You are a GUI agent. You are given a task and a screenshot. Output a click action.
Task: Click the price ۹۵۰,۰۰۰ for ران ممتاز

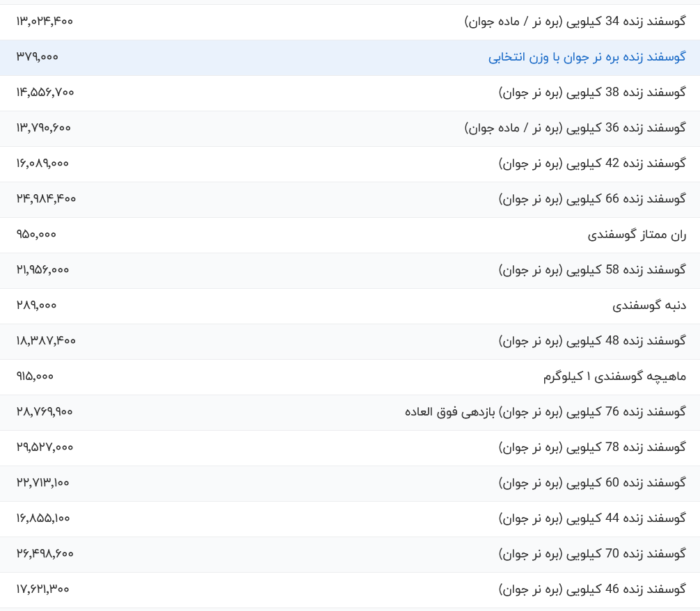point(36,235)
